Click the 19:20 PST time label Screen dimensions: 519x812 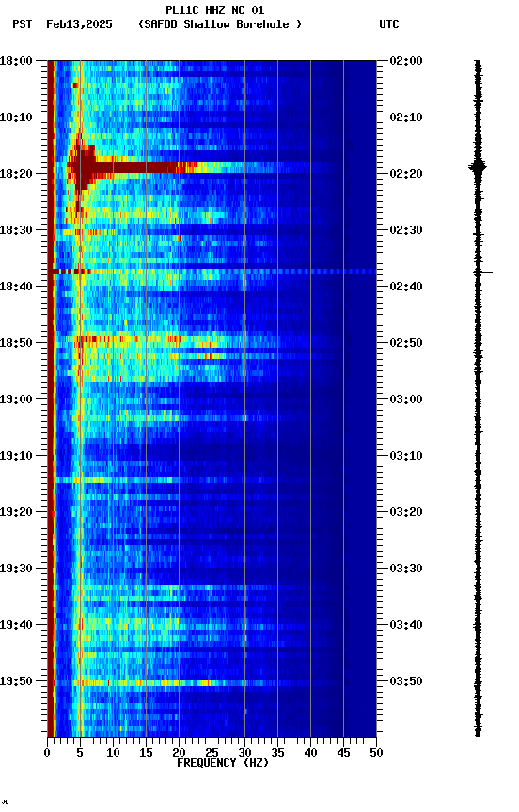pos(16,512)
